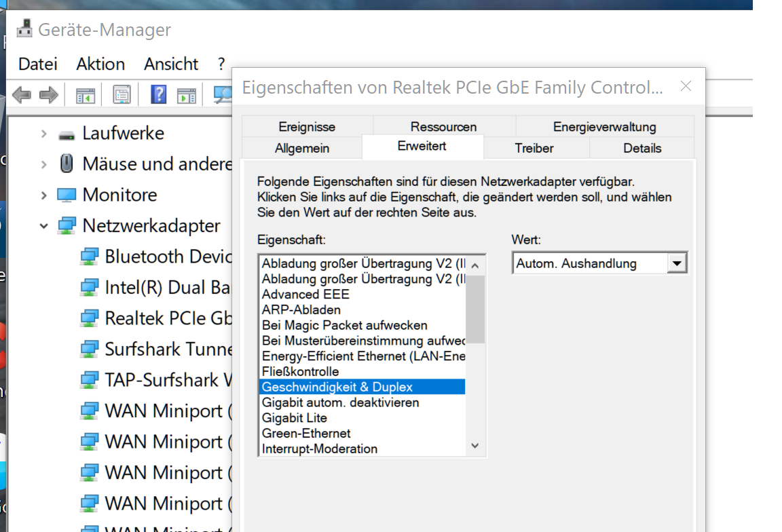
Task: Switch to the Ressourcen tab
Action: click(x=443, y=127)
